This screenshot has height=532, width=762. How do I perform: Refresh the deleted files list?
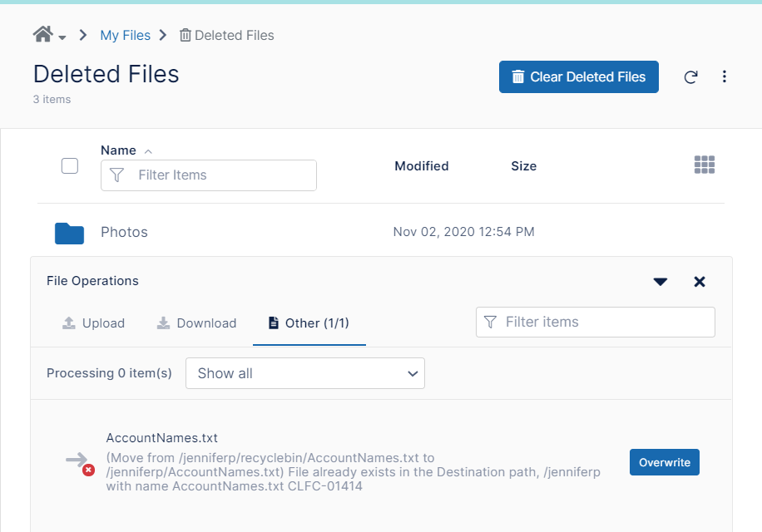pos(690,77)
